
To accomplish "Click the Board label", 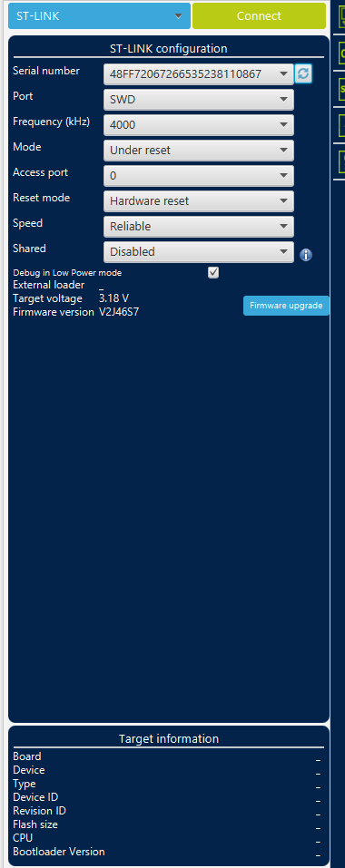I will pos(27,756).
